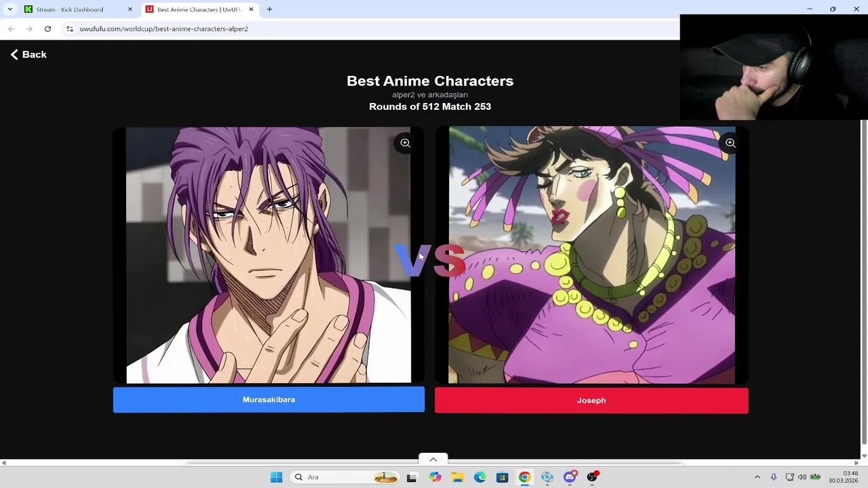
Task: Magnify the Murasakibara image with zoom icon
Action: 406,143
